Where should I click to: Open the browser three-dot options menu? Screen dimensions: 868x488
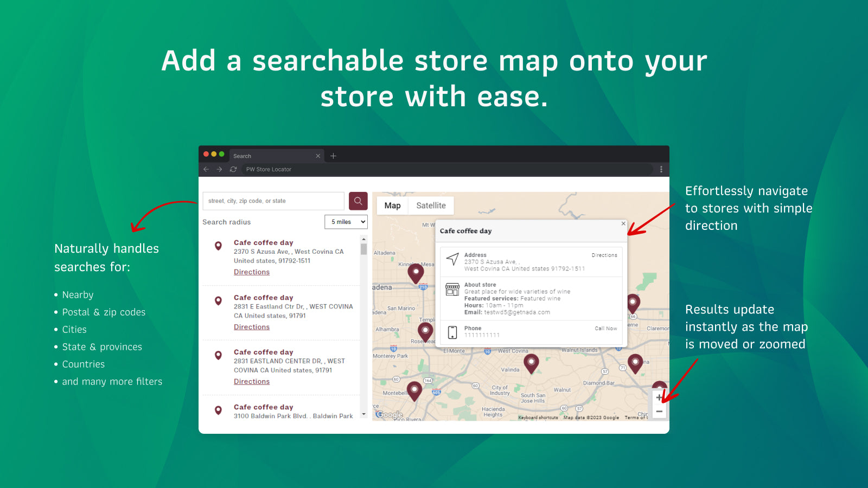[x=661, y=169]
